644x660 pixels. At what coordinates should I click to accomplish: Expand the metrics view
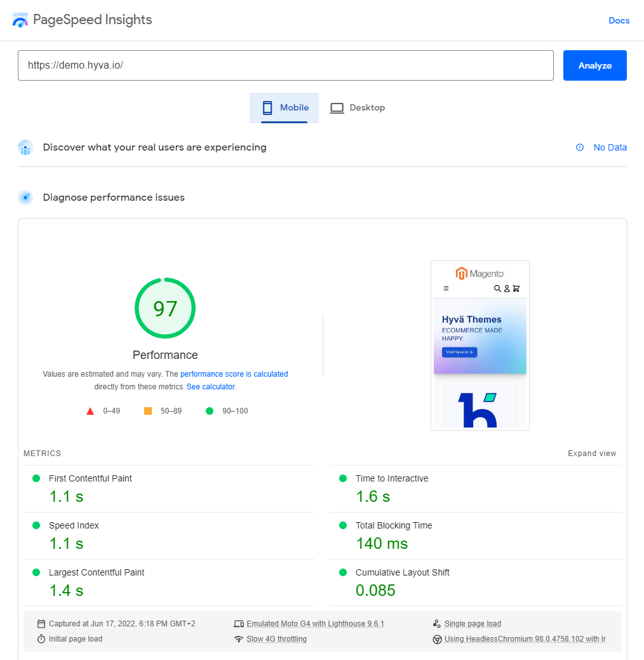(x=591, y=454)
